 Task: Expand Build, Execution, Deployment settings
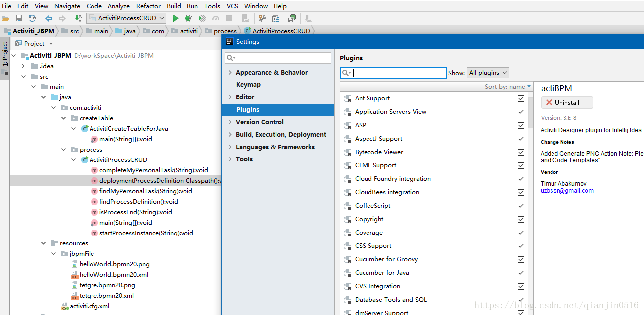[x=230, y=135]
